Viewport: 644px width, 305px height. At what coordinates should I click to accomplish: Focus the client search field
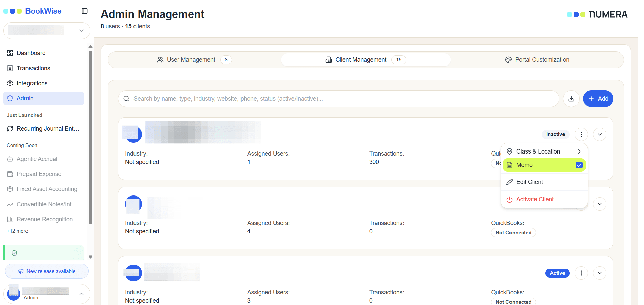click(x=338, y=99)
